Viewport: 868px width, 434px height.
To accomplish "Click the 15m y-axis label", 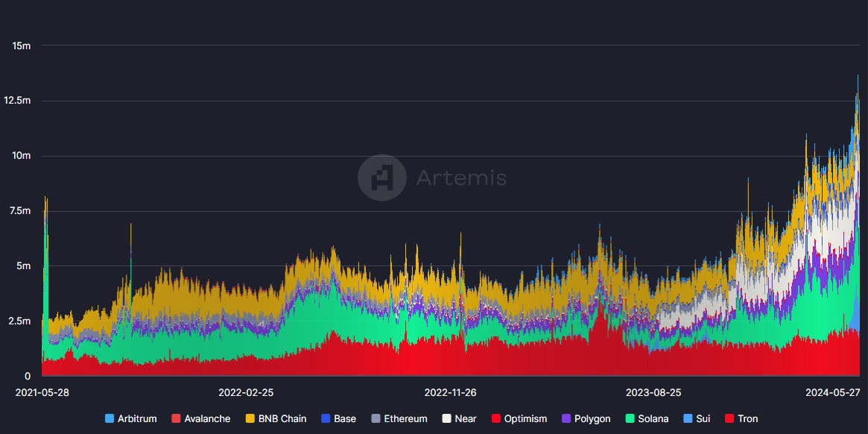I will tap(21, 45).
